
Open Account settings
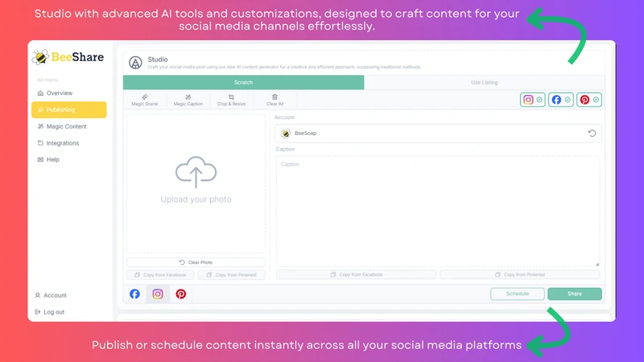[51, 295]
